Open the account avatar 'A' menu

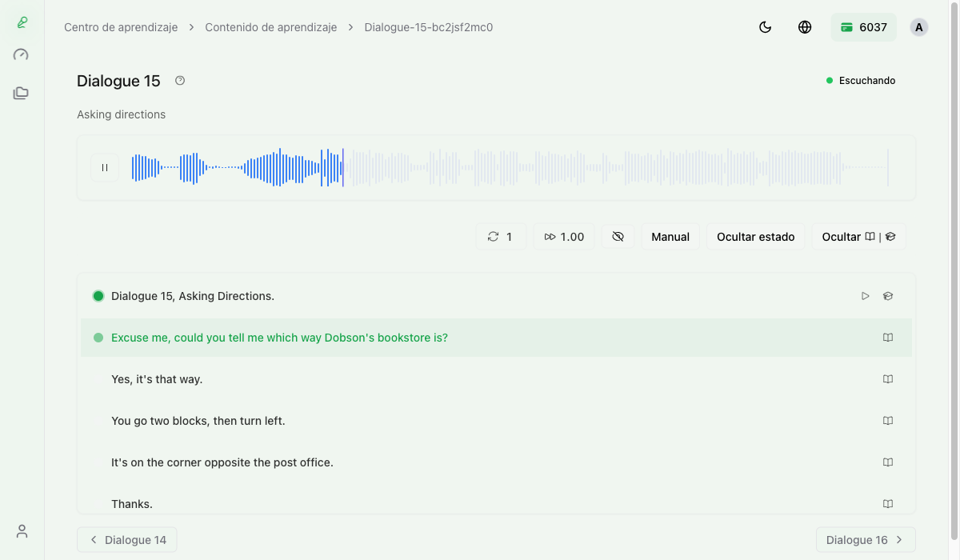pyautogui.click(x=918, y=27)
